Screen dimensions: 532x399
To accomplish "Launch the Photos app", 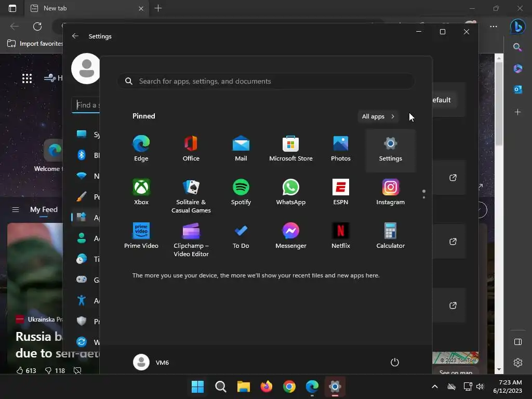I will coord(341,149).
